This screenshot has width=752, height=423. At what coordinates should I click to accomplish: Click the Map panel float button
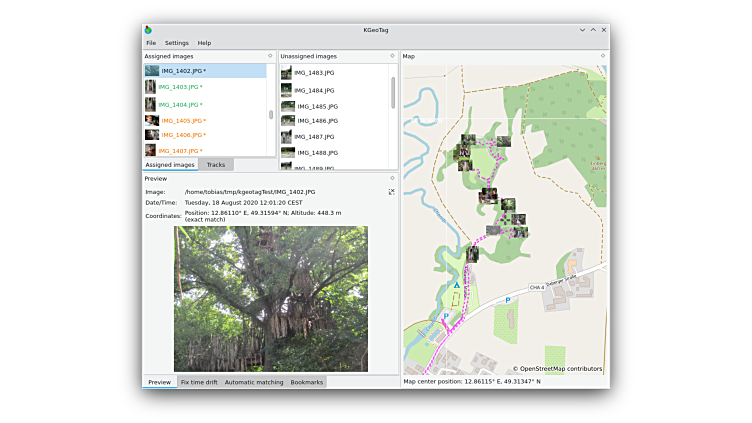602,56
